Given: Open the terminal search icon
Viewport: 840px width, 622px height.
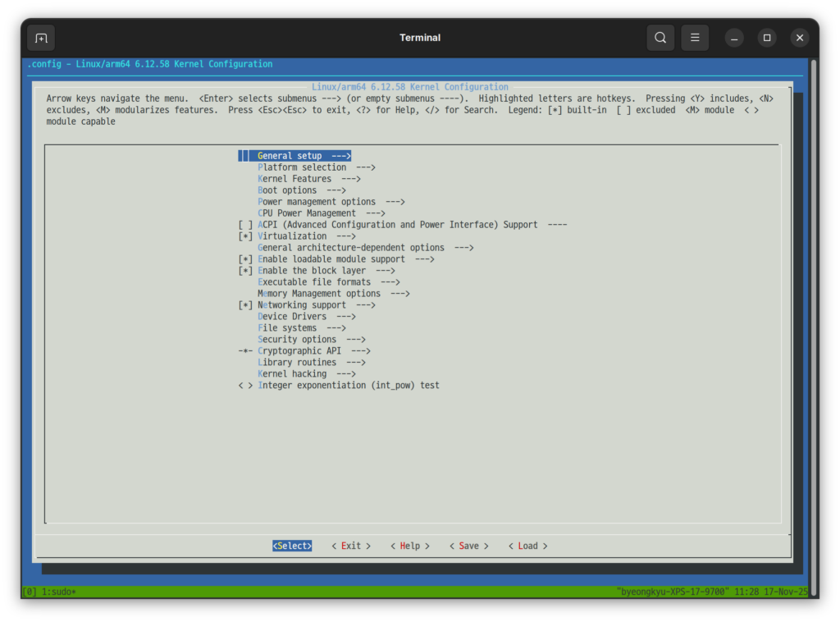Looking at the screenshot, I should 660,38.
